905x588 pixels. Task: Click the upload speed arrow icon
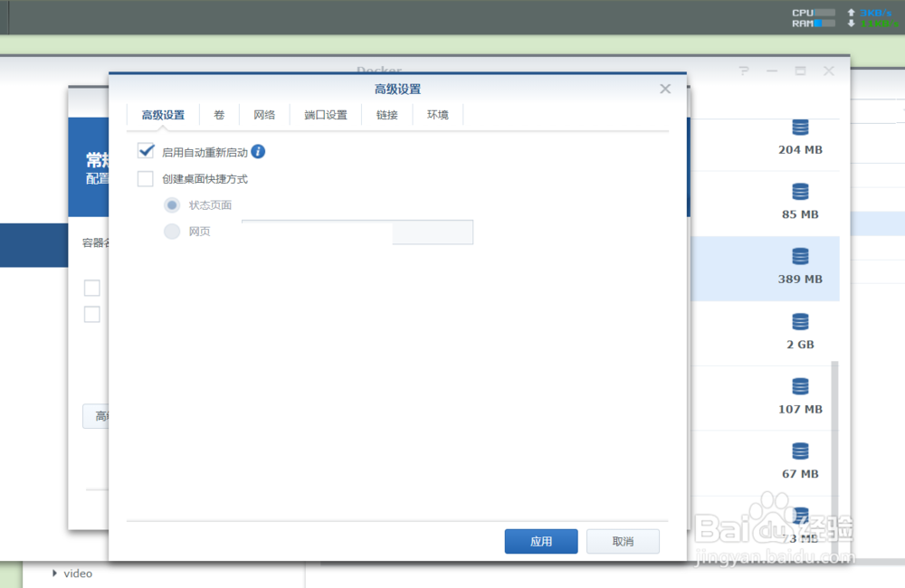[x=851, y=13]
